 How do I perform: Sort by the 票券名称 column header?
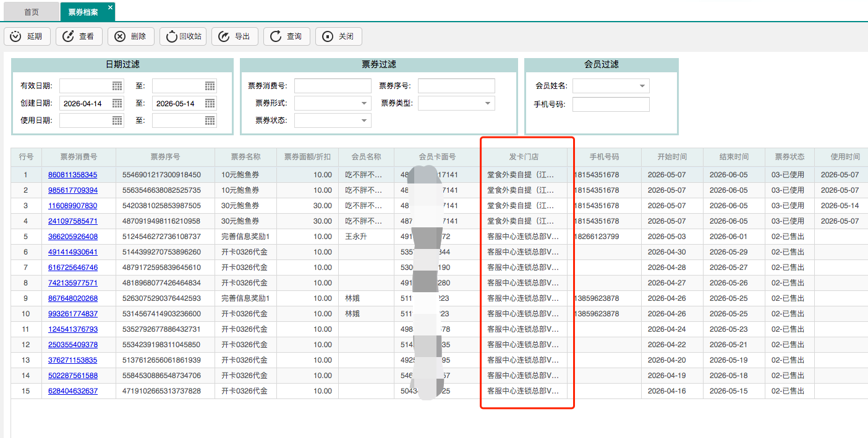[x=245, y=157]
